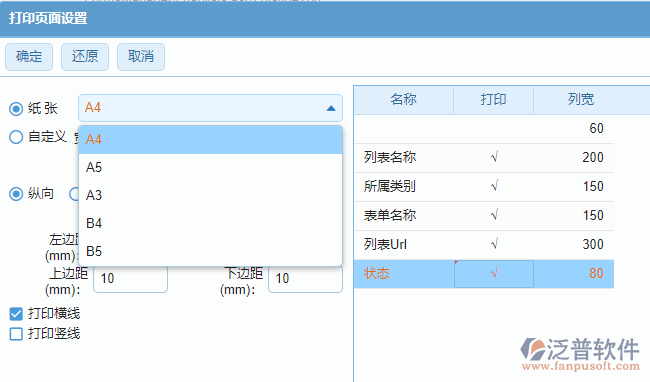Toggle print checkmark for 列表Url row

pos(494,244)
